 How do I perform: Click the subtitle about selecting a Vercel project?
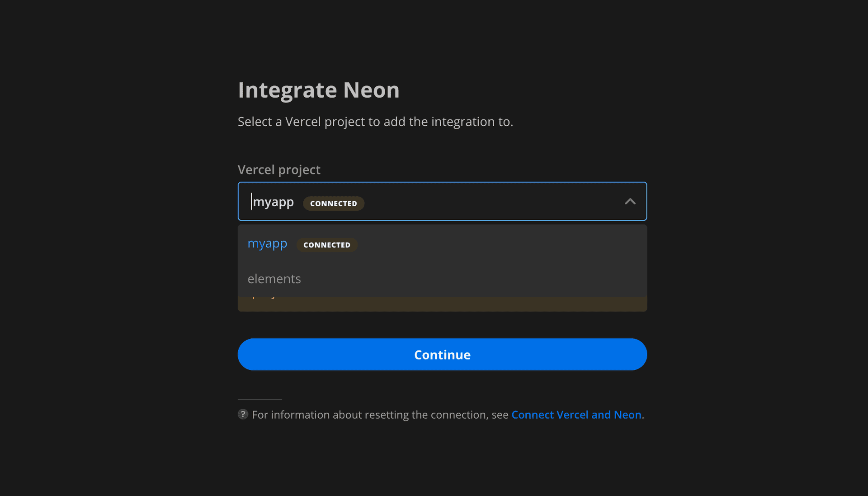(376, 122)
